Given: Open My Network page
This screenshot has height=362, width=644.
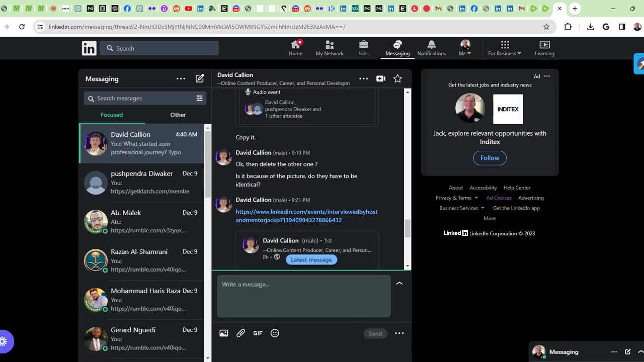Looking at the screenshot, I should click(330, 48).
